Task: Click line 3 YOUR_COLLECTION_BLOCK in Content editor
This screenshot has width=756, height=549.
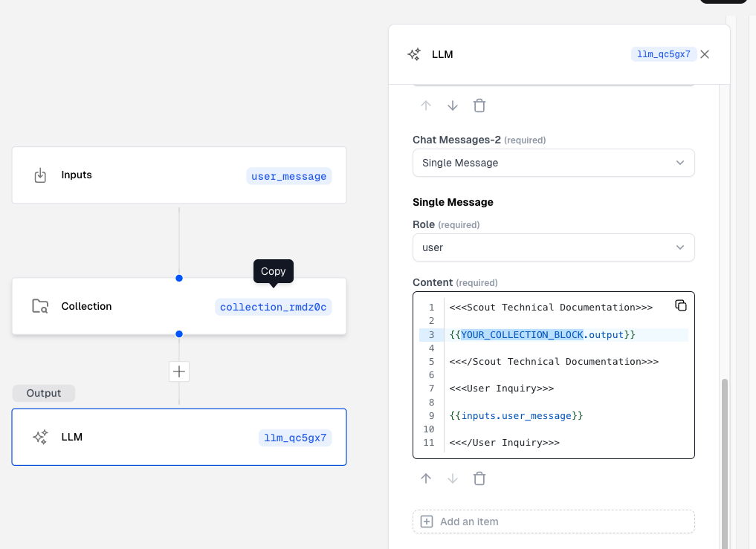Action: pos(522,334)
